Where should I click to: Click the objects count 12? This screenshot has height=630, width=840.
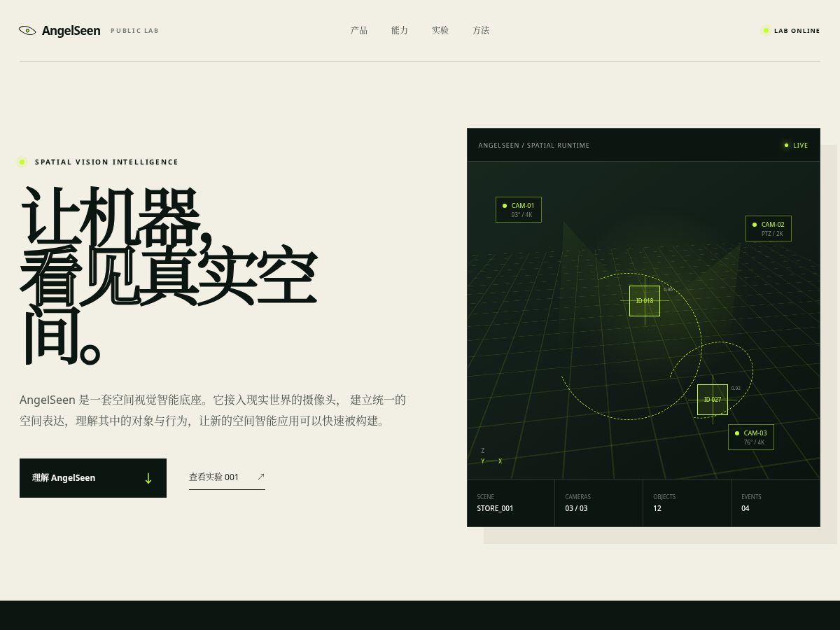[x=657, y=508]
